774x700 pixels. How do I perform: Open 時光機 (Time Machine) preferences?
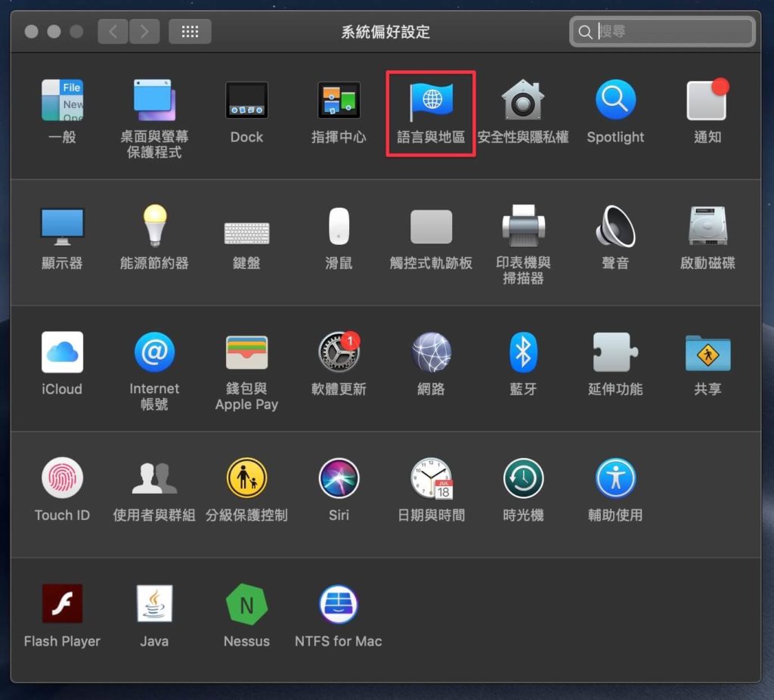[x=523, y=478]
